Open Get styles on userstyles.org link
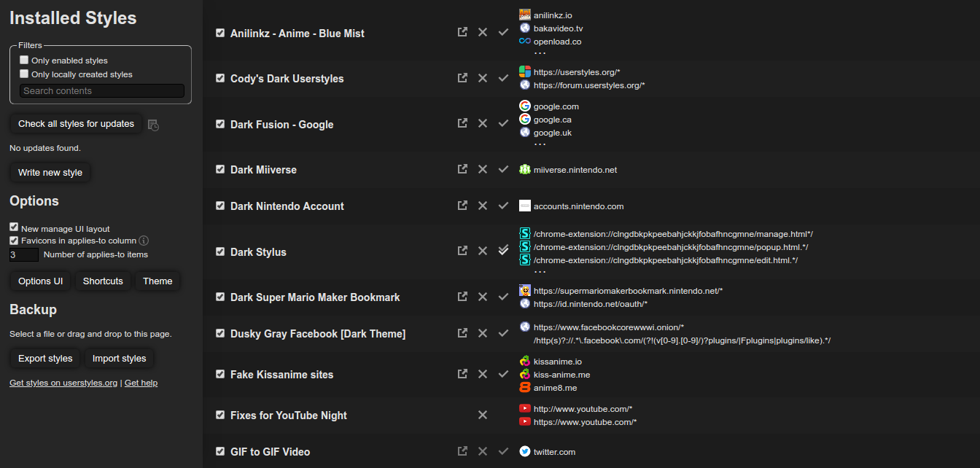This screenshot has width=980, height=468. [63, 383]
